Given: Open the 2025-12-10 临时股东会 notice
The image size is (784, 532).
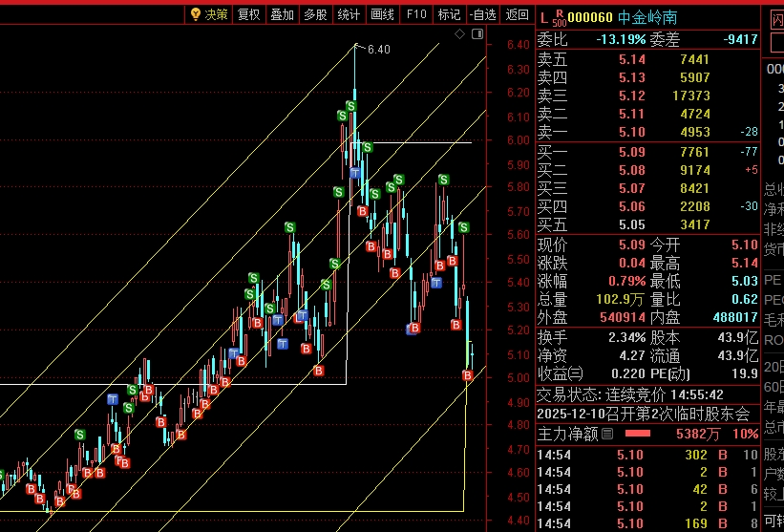Looking at the screenshot, I should [x=644, y=414].
